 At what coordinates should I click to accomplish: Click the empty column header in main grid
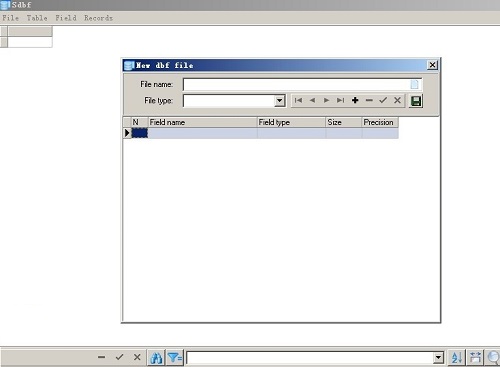[30, 31]
